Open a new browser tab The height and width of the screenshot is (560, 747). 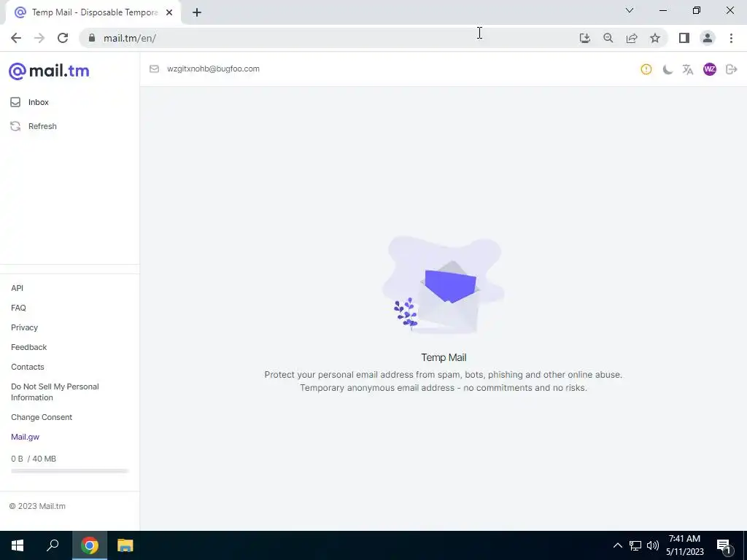click(197, 13)
